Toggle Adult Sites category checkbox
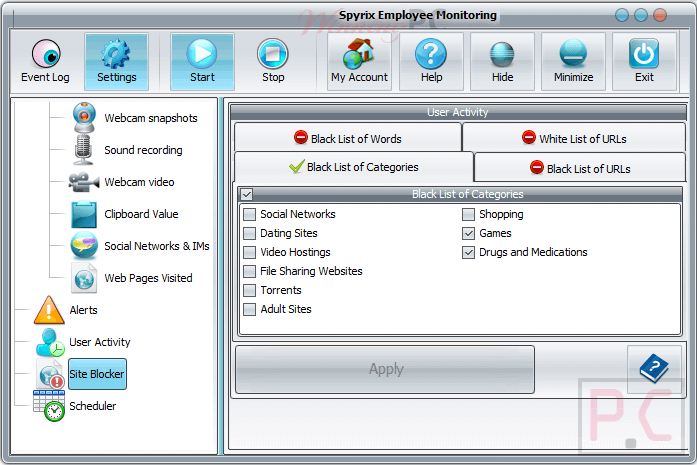The image size is (697, 465). coord(250,309)
